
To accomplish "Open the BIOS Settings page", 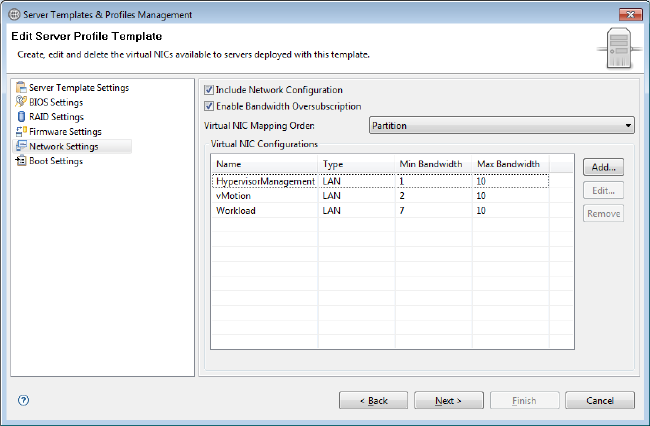I will coord(55,102).
